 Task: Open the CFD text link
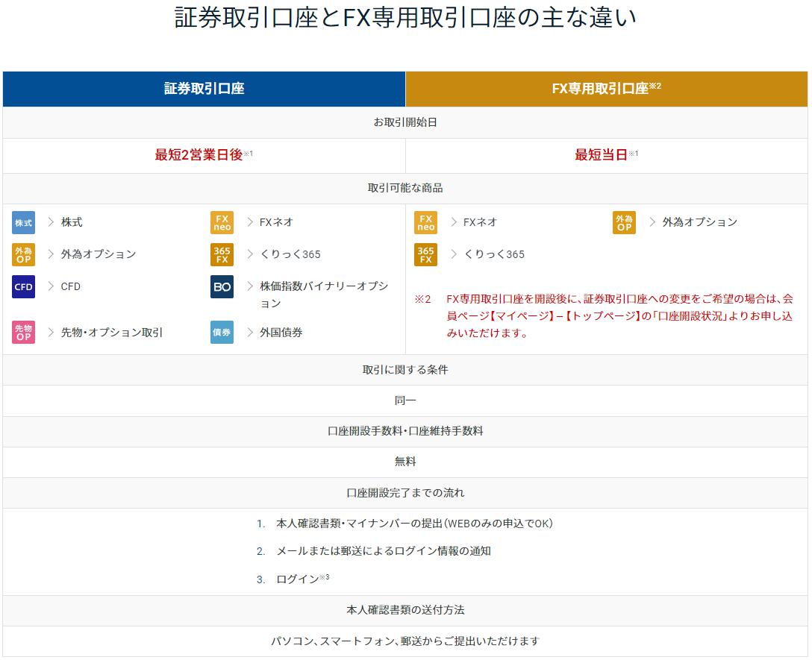coord(70,286)
